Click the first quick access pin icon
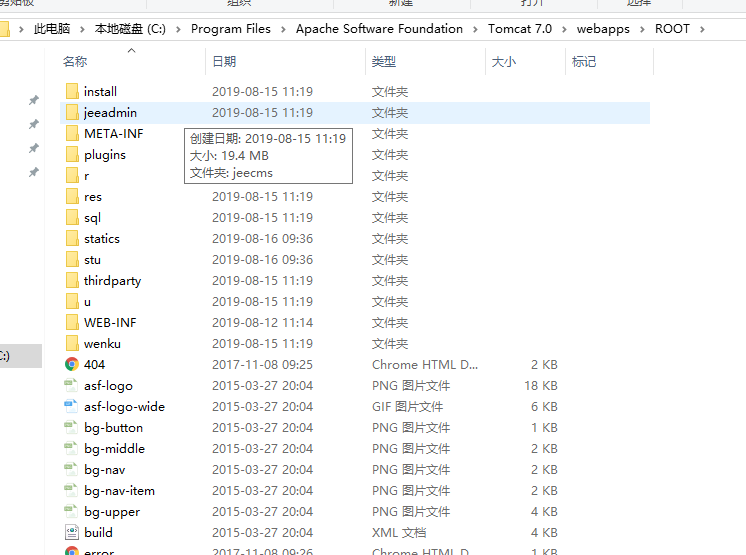Screen dimensions: 746x555 (x=34, y=100)
